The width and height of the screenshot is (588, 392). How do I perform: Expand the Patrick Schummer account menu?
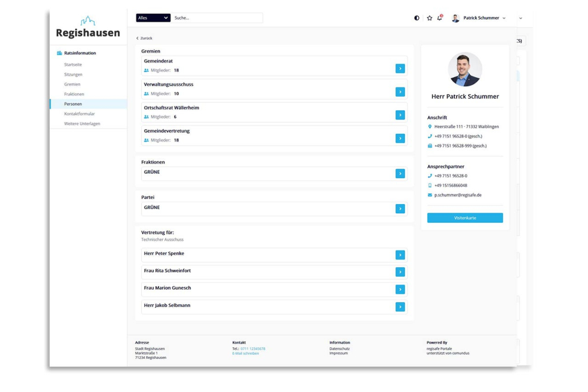(505, 18)
